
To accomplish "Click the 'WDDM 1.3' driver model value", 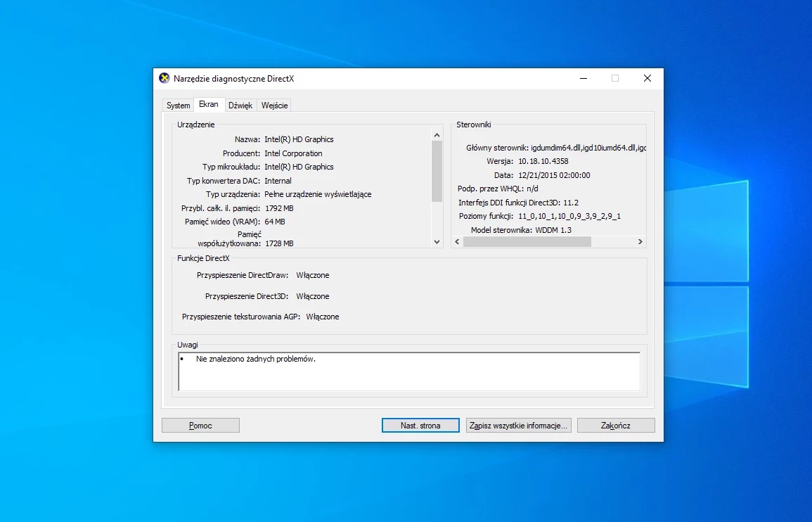I will coord(553,230).
